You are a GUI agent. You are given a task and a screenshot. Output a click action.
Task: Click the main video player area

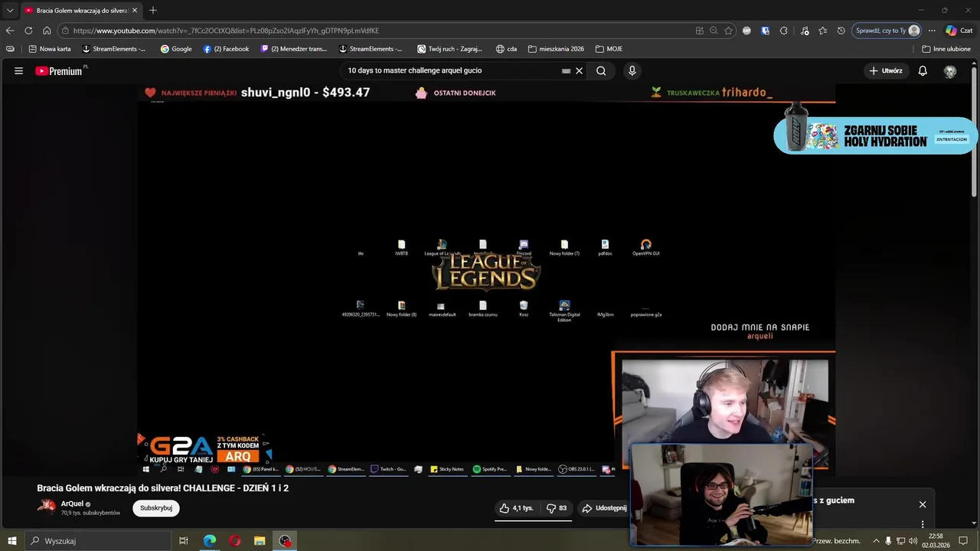[x=486, y=279]
